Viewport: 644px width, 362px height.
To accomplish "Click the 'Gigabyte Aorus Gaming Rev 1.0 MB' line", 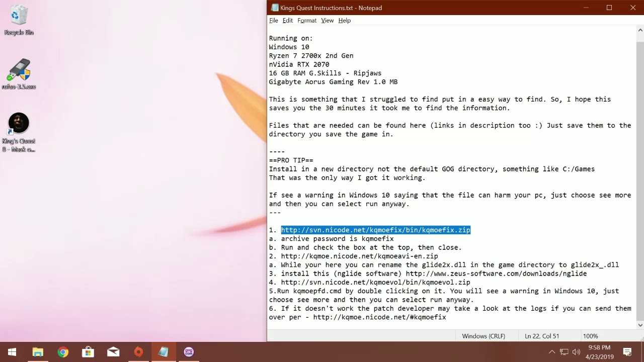I will [333, 82].
